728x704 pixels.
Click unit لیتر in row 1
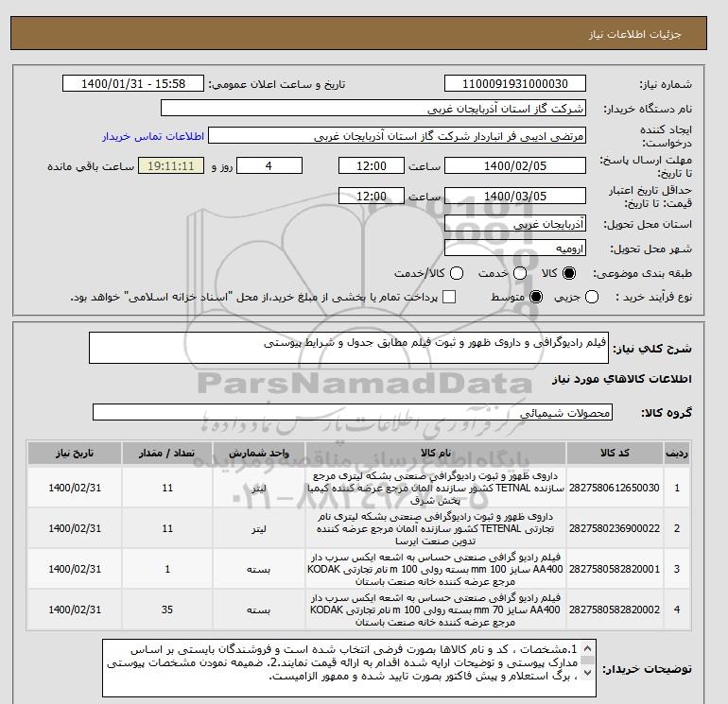259,489
